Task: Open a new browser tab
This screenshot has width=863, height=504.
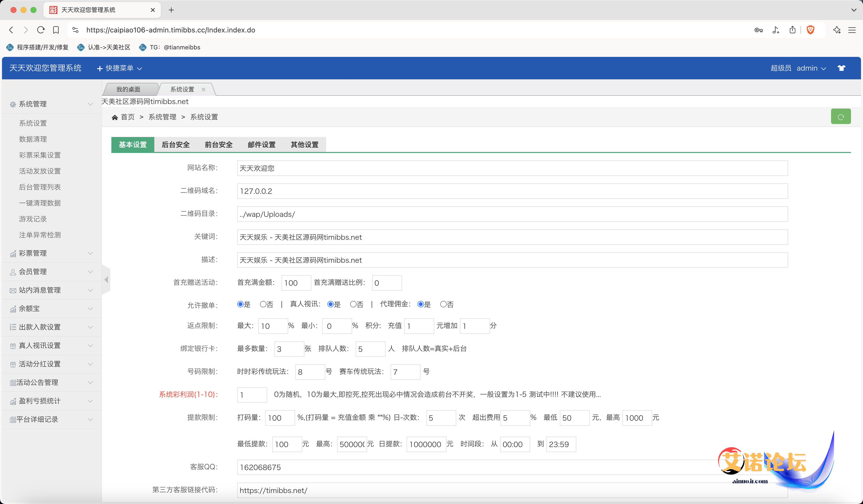Action: point(171,10)
